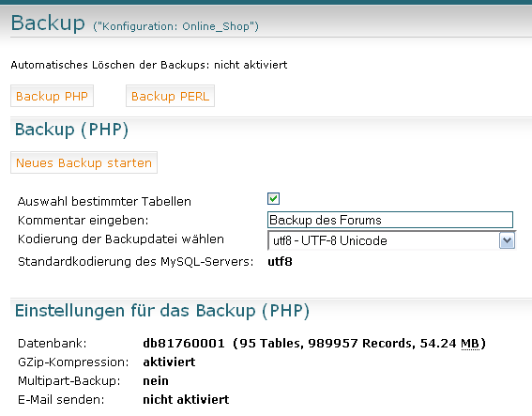The height and width of the screenshot is (416, 532).
Task: Select the database name db81760001
Action: (x=184, y=344)
